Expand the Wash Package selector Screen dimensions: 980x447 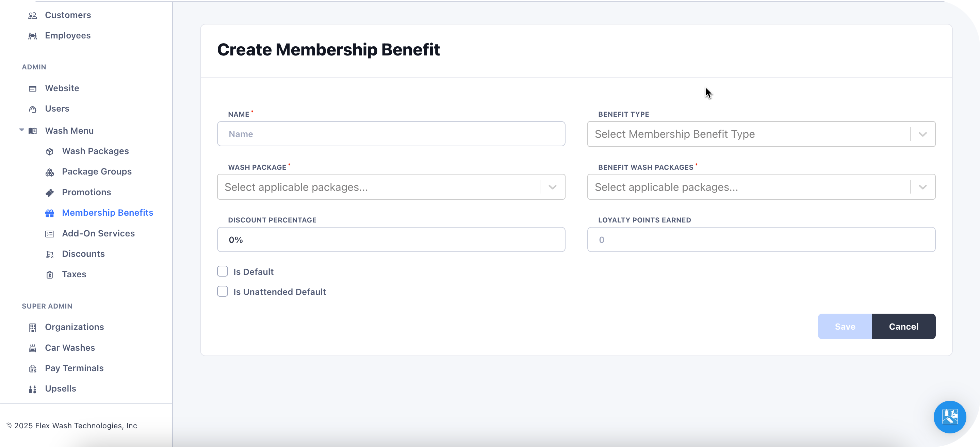point(552,187)
